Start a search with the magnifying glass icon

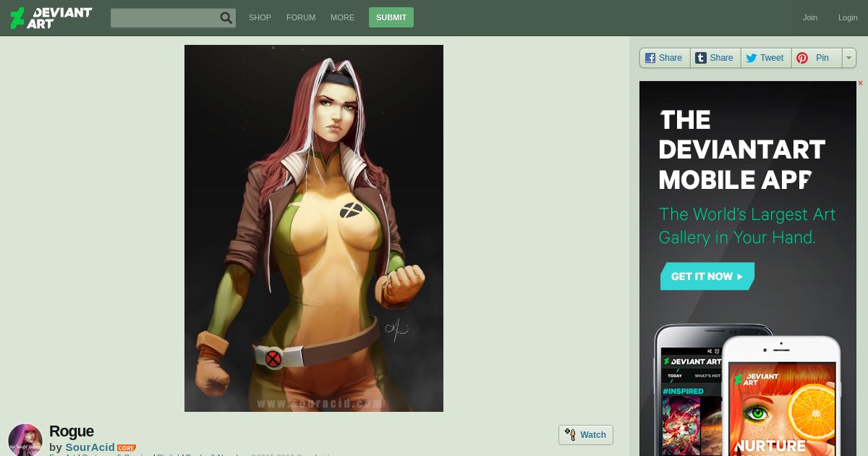coord(226,18)
